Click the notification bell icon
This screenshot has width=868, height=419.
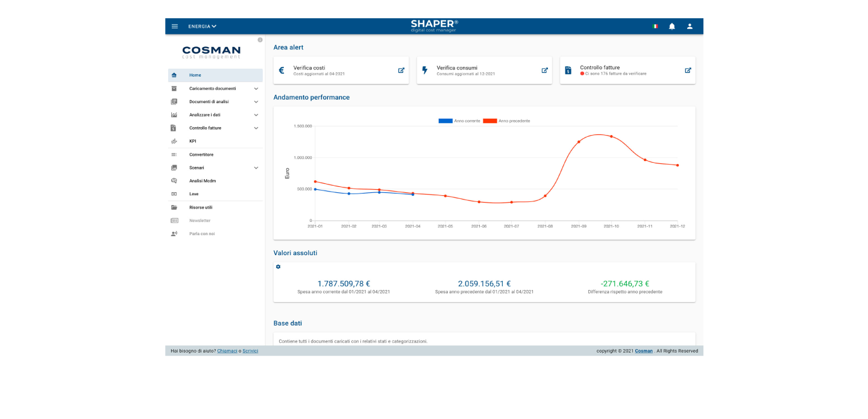pyautogui.click(x=671, y=27)
